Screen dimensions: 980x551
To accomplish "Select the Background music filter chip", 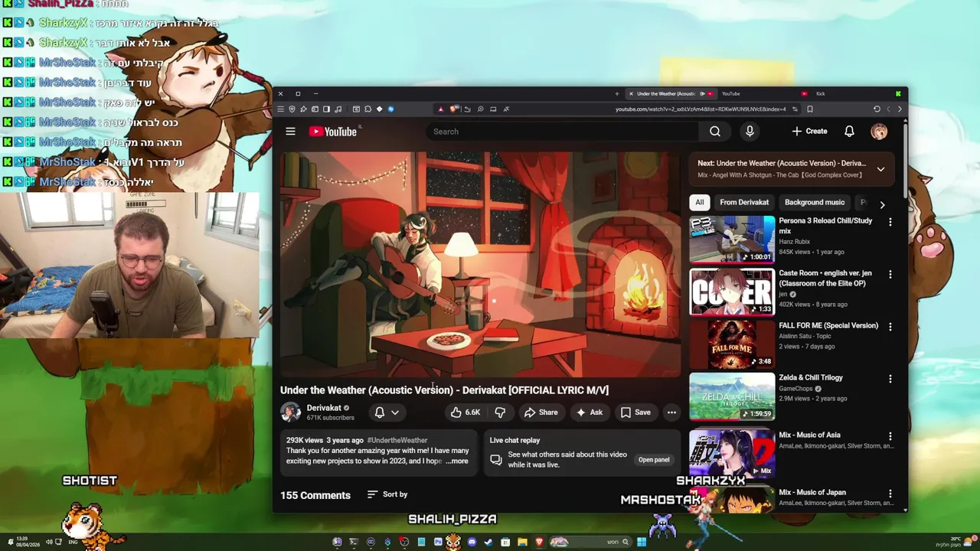I will (x=815, y=202).
